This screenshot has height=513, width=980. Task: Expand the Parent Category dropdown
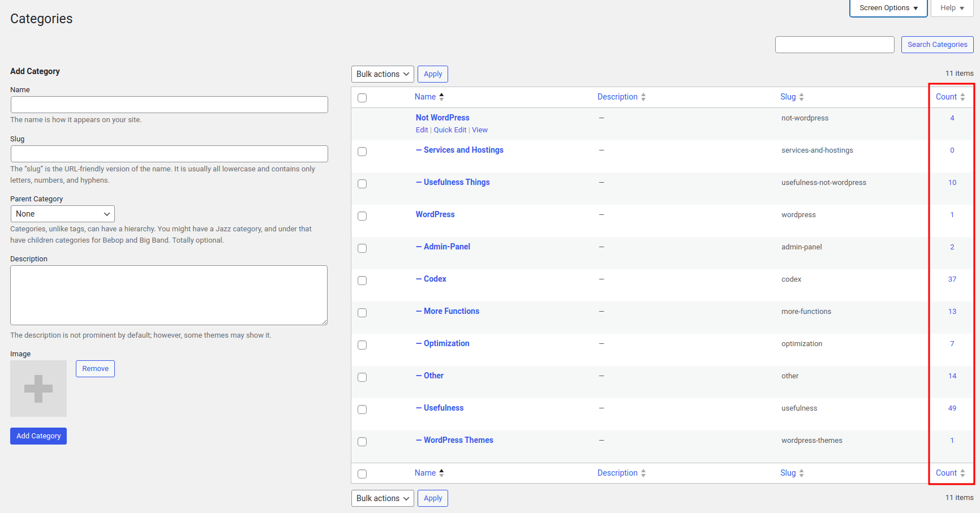63,214
